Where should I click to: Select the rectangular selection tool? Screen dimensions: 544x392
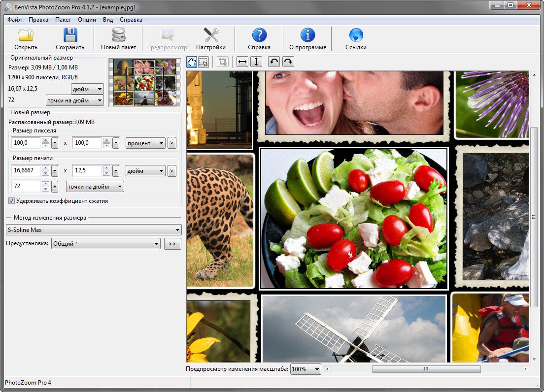click(x=204, y=62)
